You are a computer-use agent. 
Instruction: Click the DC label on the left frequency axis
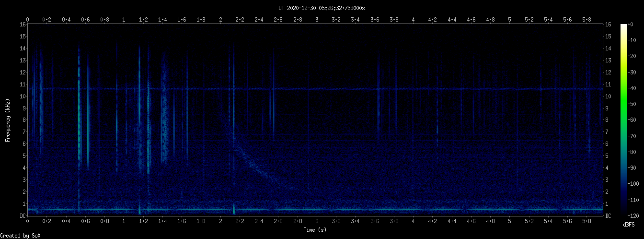(x=22, y=216)
